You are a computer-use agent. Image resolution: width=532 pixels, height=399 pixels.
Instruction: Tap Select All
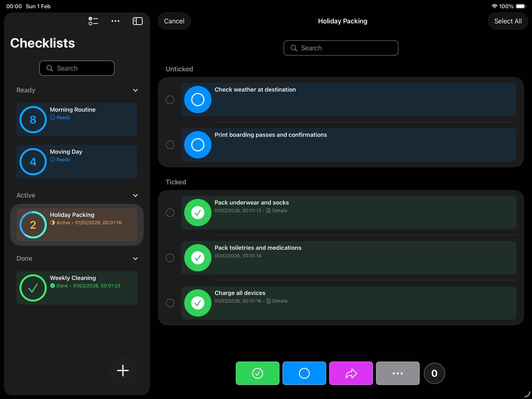(508, 21)
